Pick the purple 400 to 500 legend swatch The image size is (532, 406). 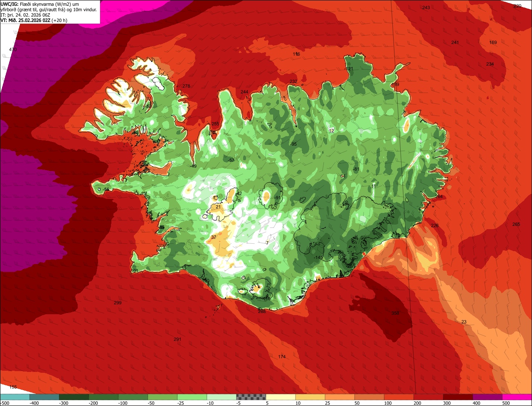488,397
